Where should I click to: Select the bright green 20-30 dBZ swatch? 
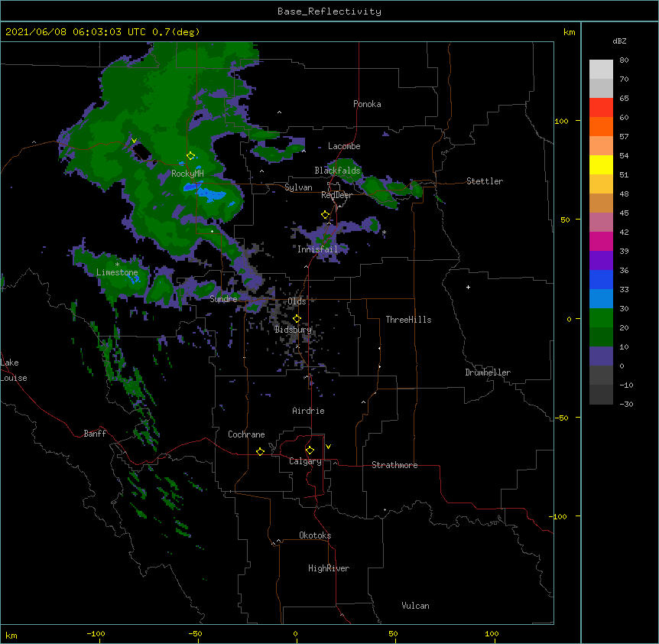(601, 318)
